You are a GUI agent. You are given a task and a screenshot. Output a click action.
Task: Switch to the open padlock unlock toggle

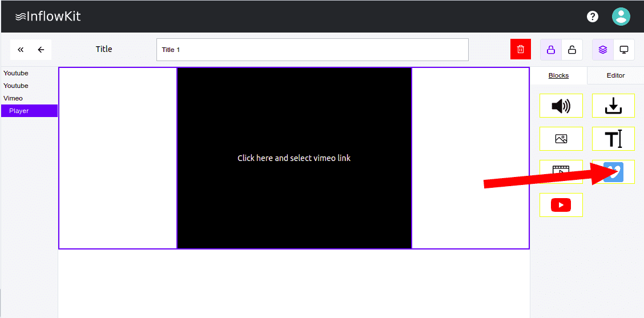click(572, 50)
